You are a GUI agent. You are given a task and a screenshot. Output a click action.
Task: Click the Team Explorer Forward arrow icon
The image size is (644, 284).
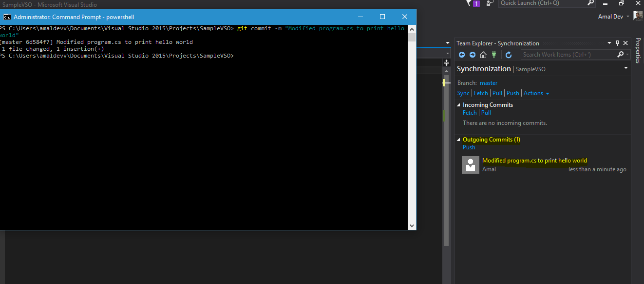pos(472,55)
